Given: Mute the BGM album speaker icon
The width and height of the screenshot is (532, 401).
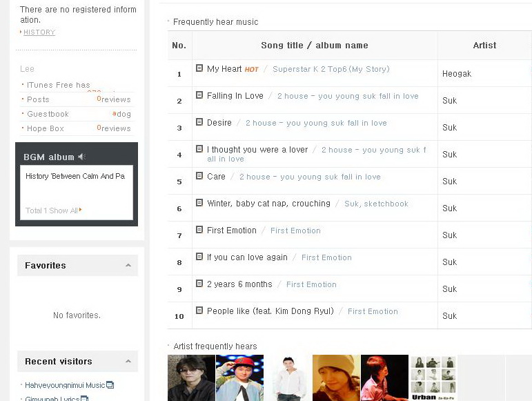Looking at the screenshot, I should tap(81, 157).
